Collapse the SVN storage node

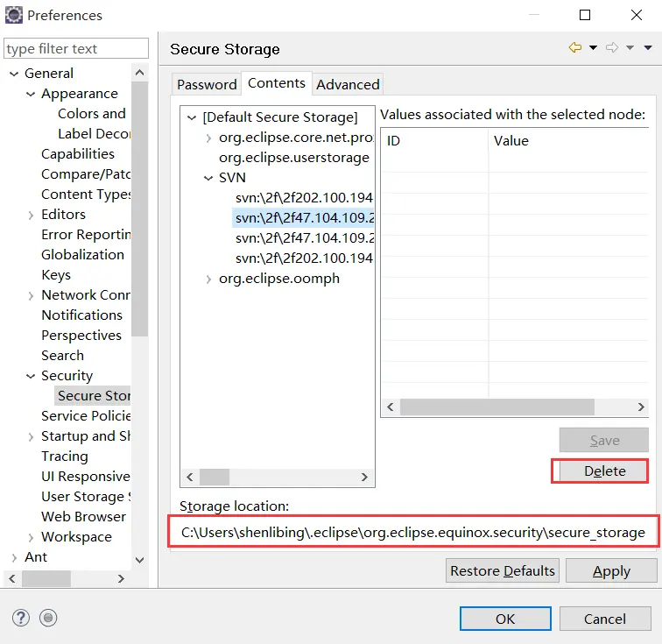[208, 179]
